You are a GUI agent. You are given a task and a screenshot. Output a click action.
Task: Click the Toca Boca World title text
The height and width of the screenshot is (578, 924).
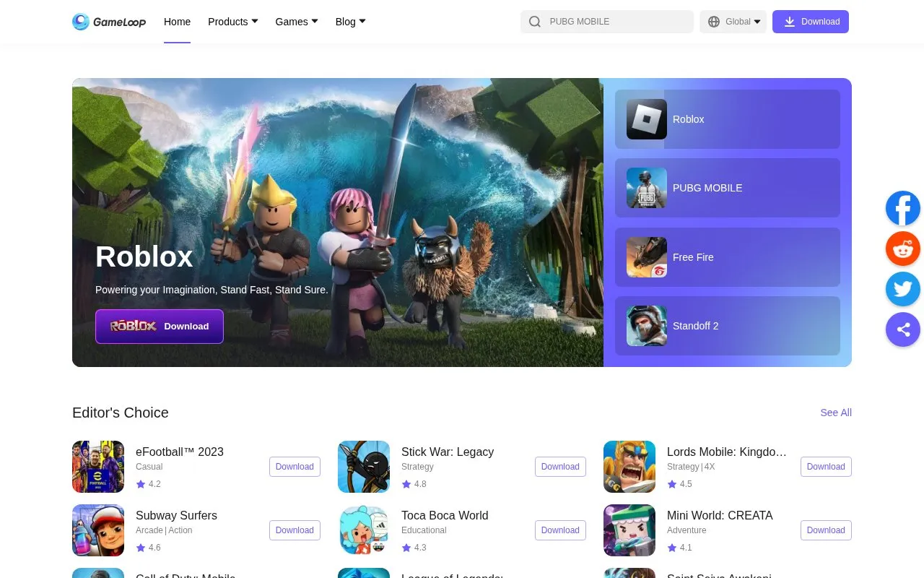tap(445, 515)
